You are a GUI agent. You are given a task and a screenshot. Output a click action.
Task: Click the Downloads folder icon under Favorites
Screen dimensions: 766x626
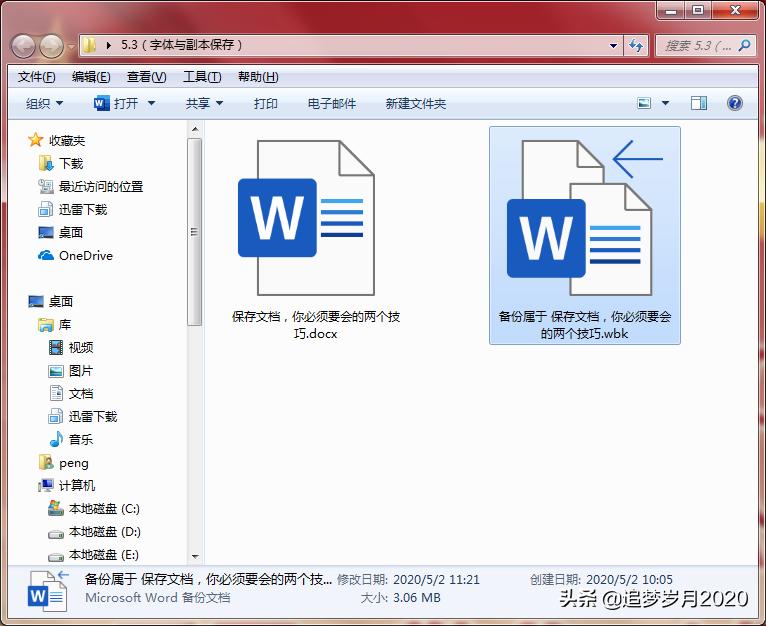45,163
